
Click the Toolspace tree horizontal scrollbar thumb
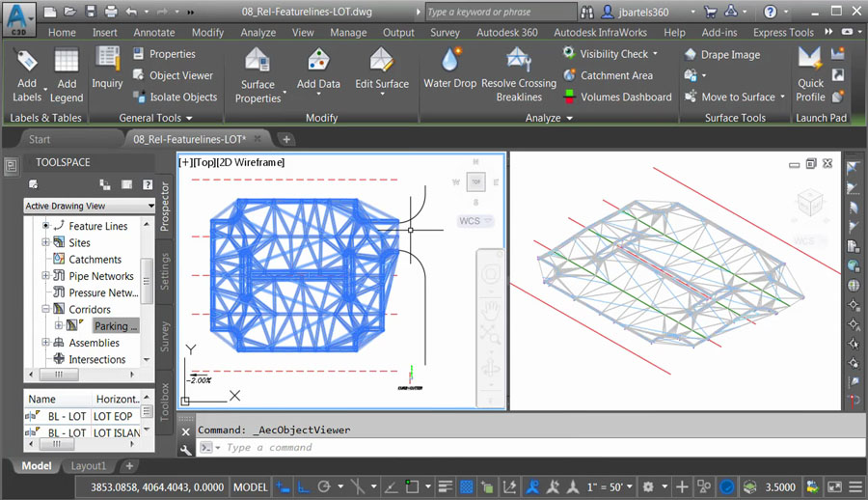pos(59,375)
